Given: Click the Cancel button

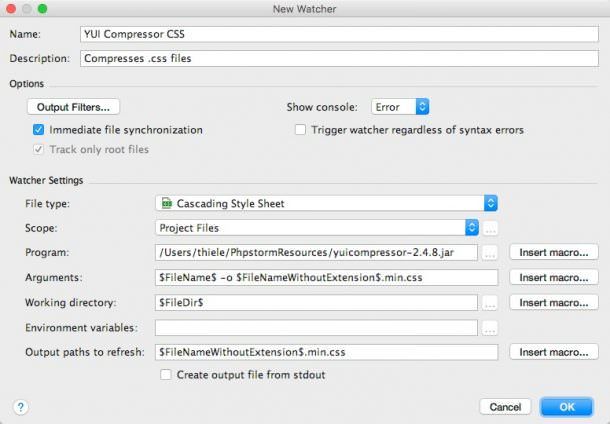Looking at the screenshot, I should point(505,407).
